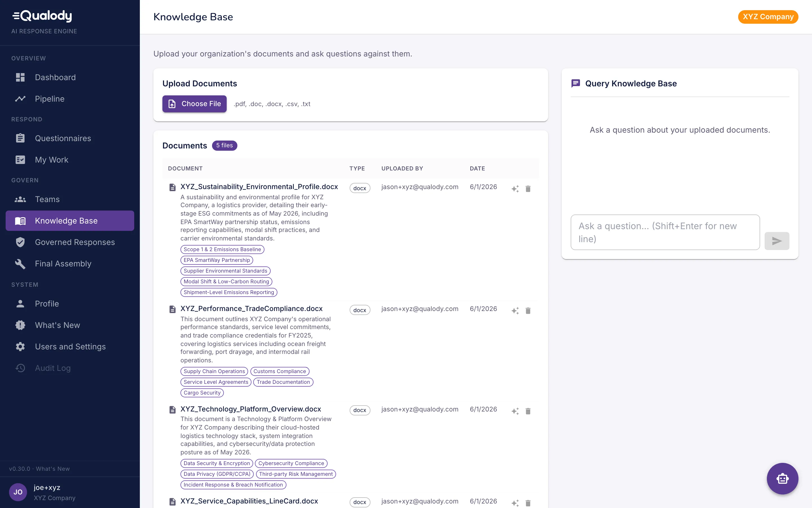The image size is (812, 508).
Task: Open the AI assistant robot chat button
Action: tap(782, 478)
